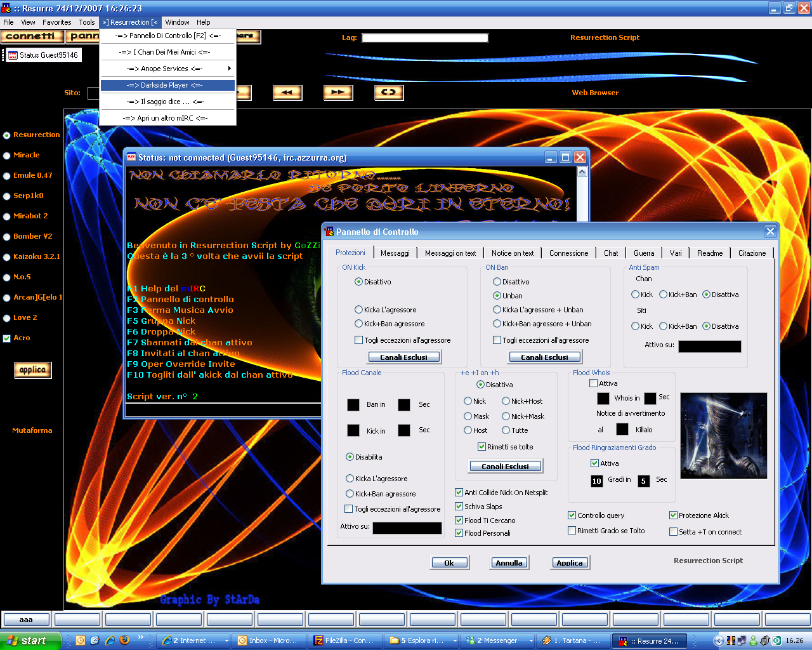
Task: Click the refresh loop arrows button
Action: (x=388, y=93)
